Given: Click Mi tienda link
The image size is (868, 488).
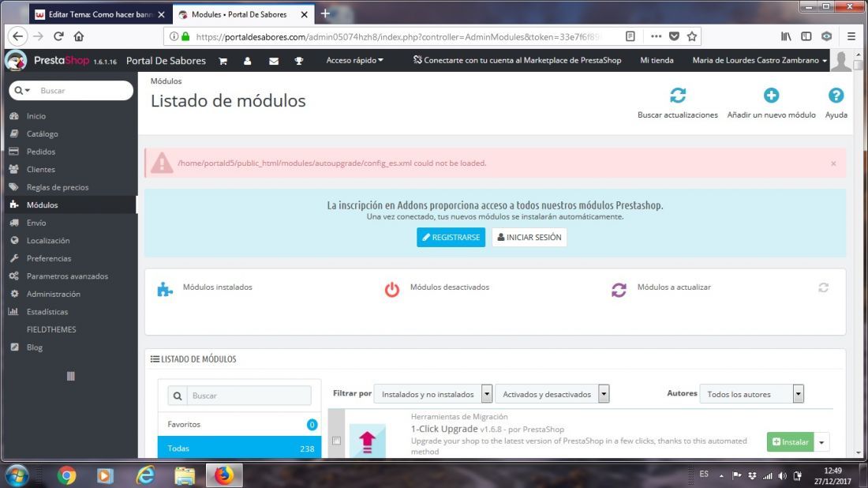Looking at the screenshot, I should [657, 60].
